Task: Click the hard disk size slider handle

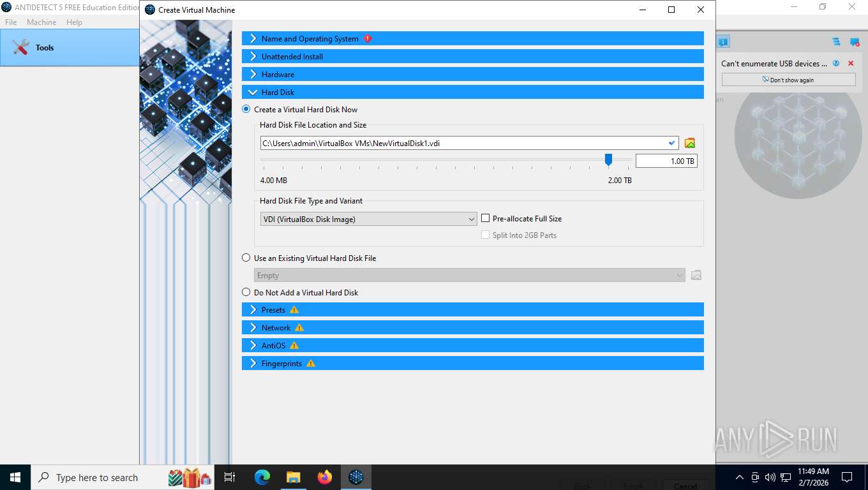Action: 608,159
